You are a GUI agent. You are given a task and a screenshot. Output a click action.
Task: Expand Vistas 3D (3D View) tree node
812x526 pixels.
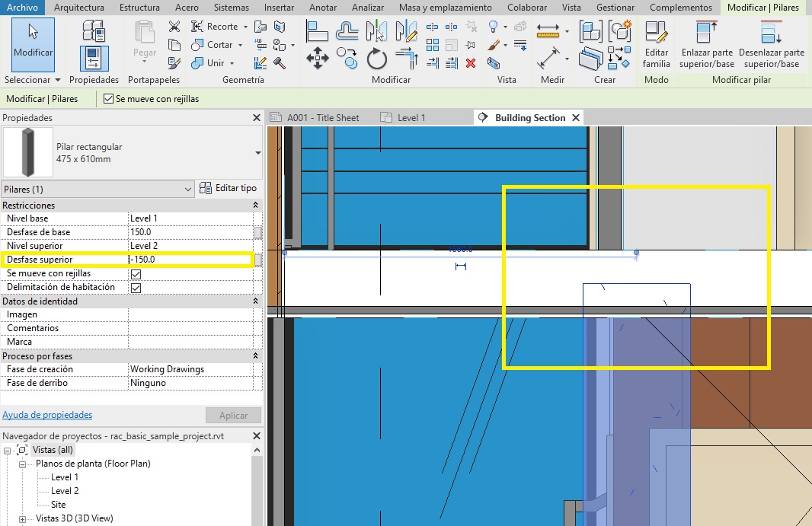click(23, 518)
